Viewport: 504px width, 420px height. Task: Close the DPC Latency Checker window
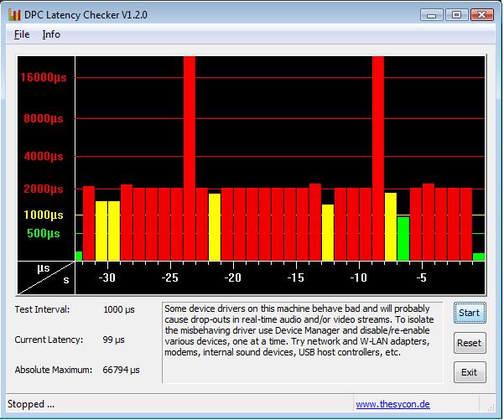[482, 15]
